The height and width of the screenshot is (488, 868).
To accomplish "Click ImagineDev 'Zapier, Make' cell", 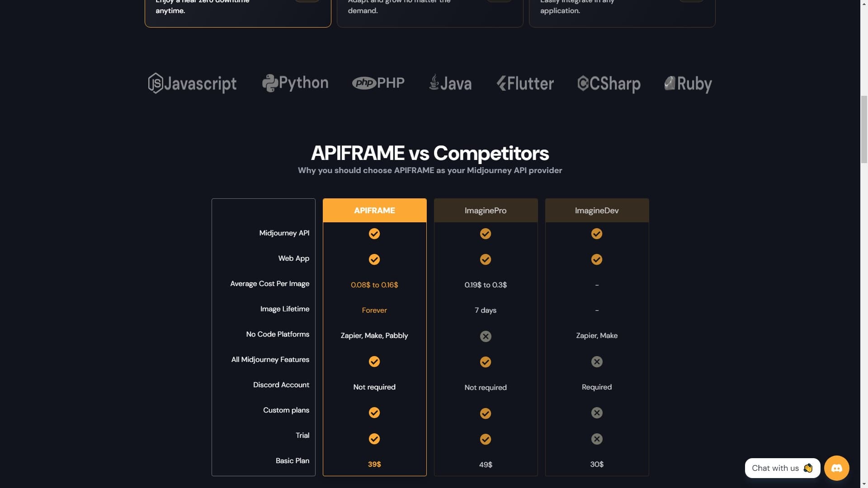I will pos(597,335).
